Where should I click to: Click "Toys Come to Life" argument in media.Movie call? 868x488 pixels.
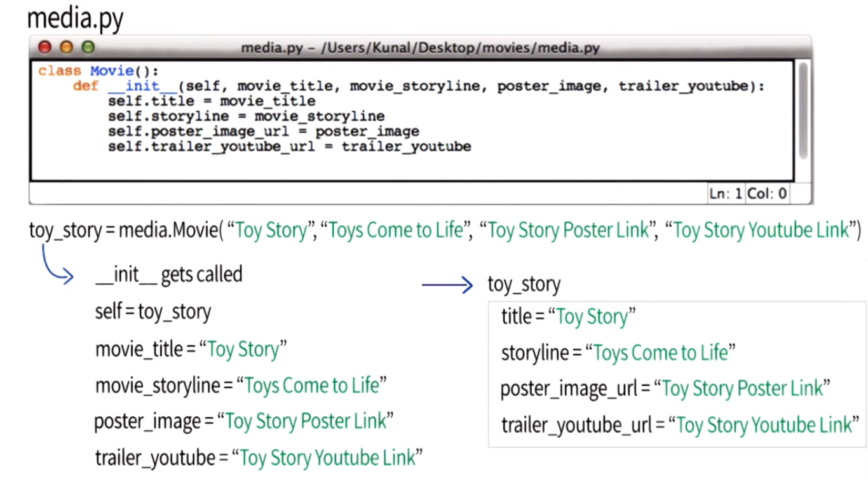pos(397,230)
